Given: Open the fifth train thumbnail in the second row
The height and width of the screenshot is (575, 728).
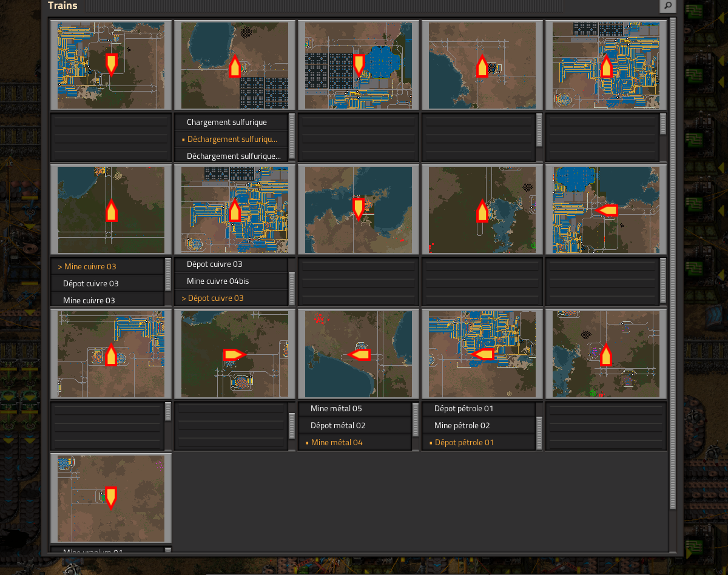Looking at the screenshot, I should click(606, 210).
